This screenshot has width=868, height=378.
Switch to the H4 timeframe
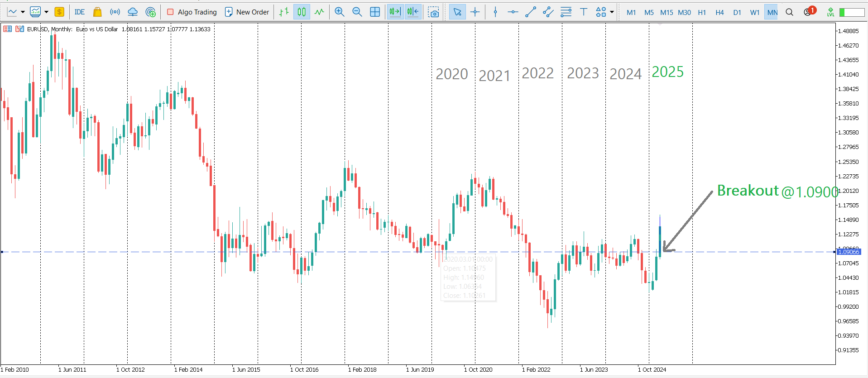[719, 12]
